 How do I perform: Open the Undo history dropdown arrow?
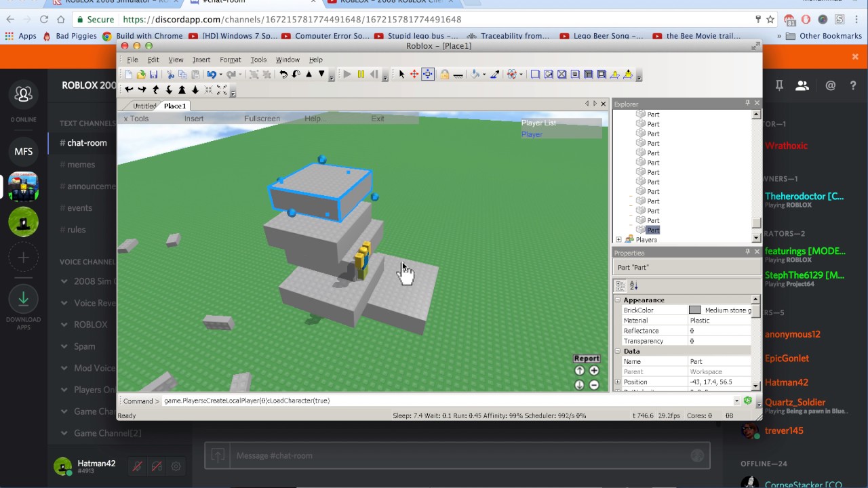pyautogui.click(x=221, y=75)
